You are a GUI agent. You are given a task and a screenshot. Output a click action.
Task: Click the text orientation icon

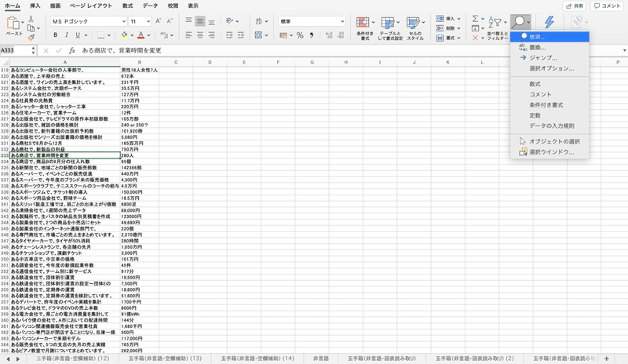229,21
